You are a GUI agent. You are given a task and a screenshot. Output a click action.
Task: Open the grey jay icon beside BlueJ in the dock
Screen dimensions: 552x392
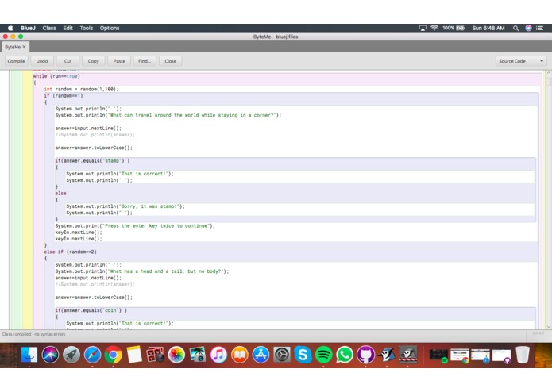pos(408,355)
